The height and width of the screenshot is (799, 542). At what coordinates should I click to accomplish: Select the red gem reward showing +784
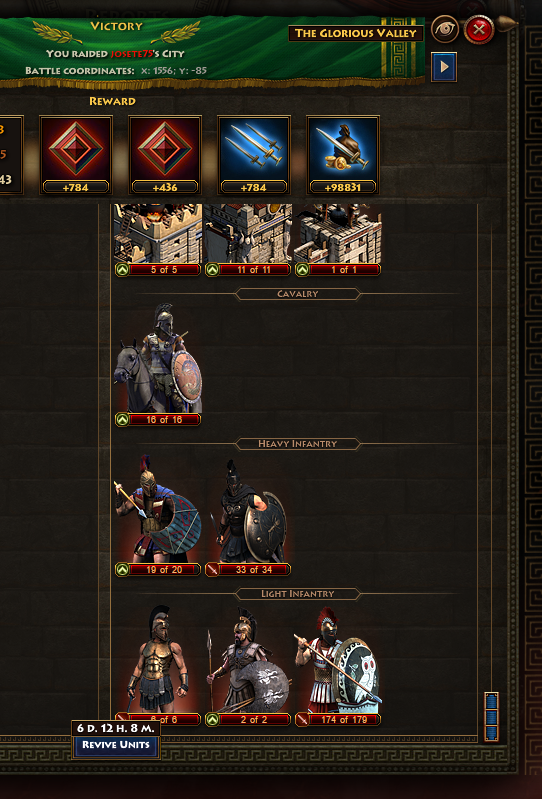[x=76, y=155]
